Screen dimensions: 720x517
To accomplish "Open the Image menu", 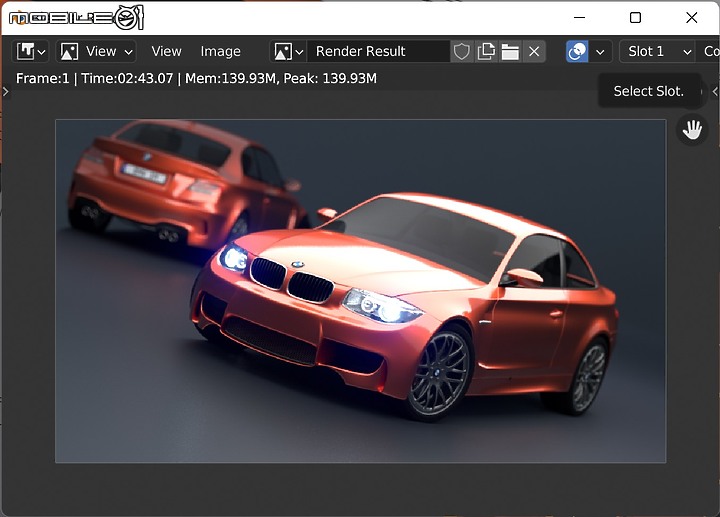I will point(220,51).
